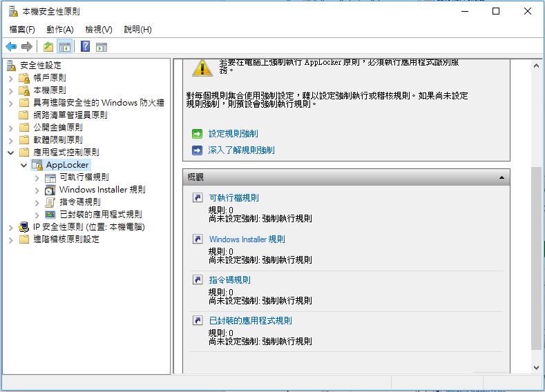This screenshot has width=545, height=392.
Task: Click the 設定規則強制 link
Action: [233, 134]
